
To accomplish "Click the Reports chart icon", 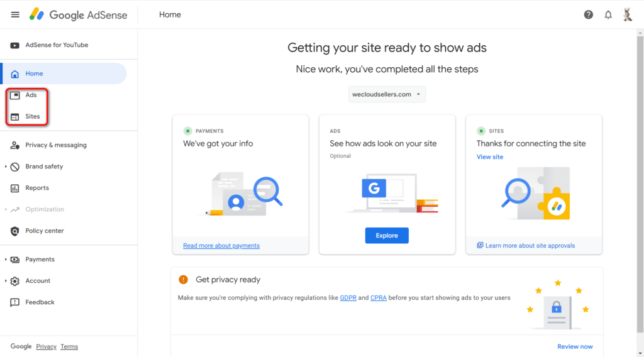I will tap(15, 188).
